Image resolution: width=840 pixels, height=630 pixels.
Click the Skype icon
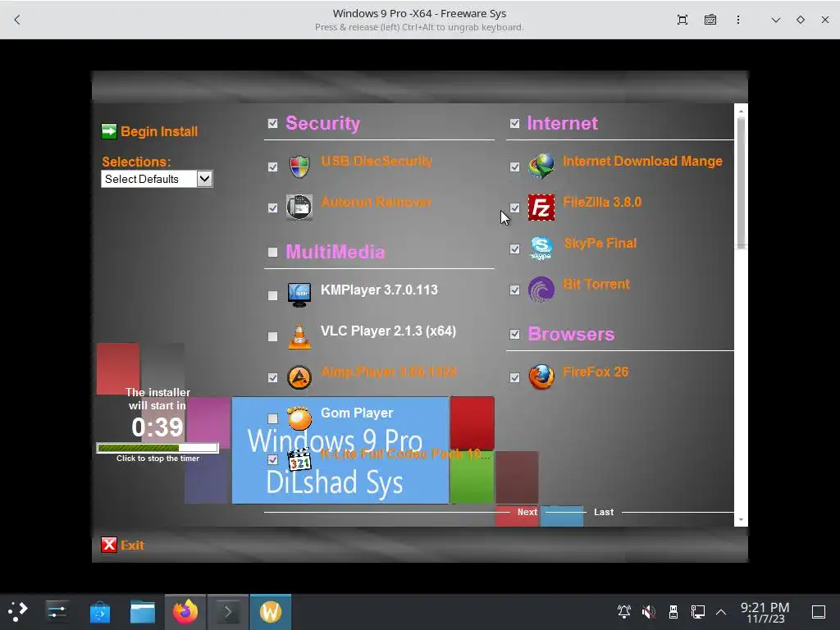541,249
